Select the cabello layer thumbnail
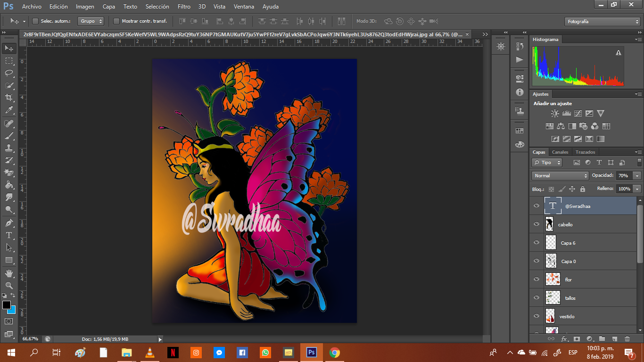 coord(549,224)
